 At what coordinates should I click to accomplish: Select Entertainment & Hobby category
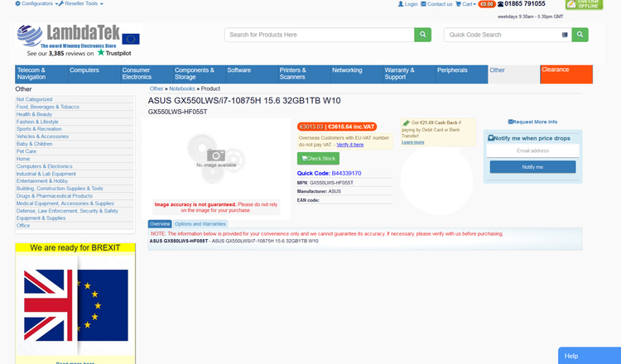pos(42,181)
